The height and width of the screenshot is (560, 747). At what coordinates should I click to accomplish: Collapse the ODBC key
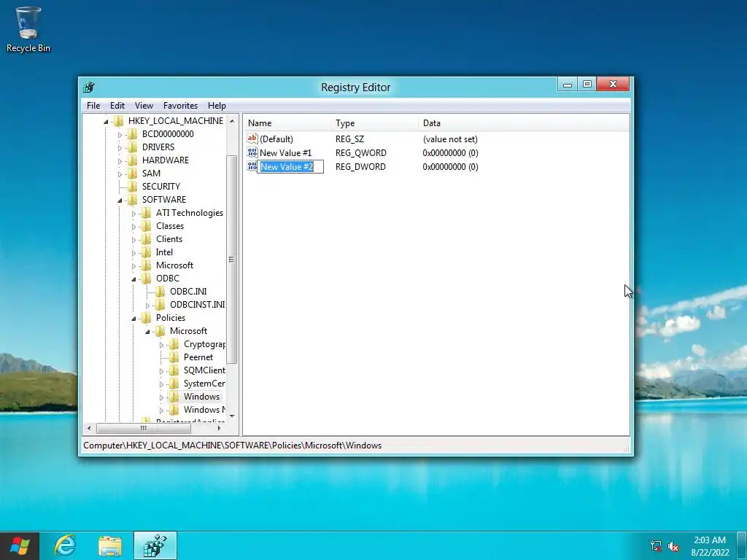click(134, 279)
